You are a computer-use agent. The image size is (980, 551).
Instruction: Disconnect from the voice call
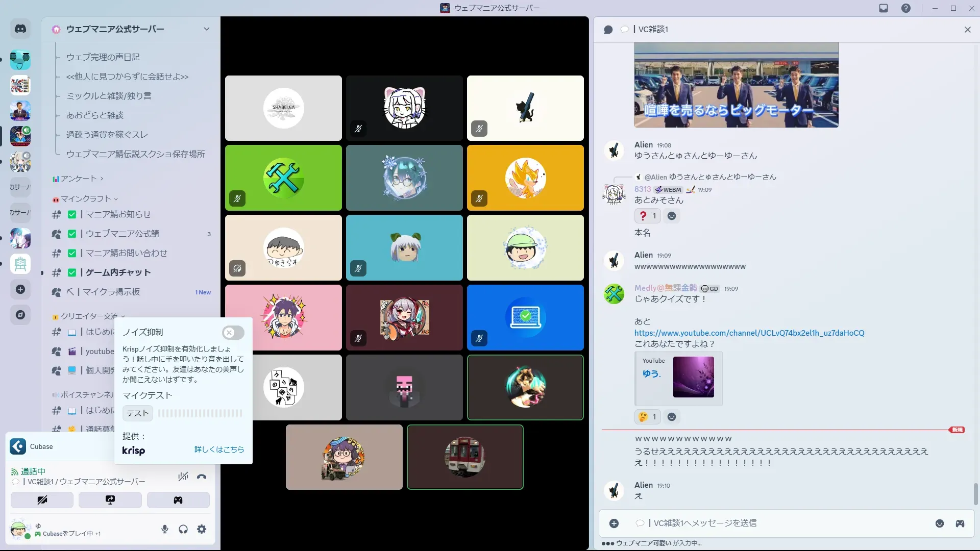click(x=202, y=477)
